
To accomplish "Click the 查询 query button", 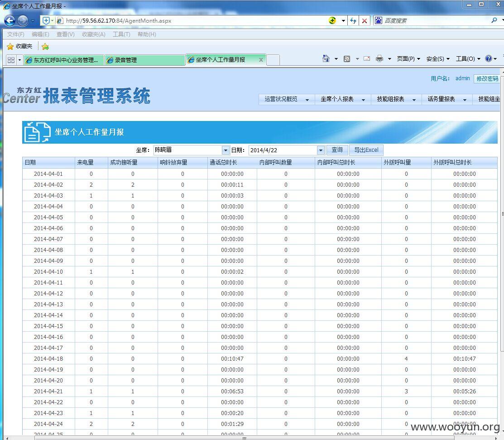I will pyautogui.click(x=337, y=150).
